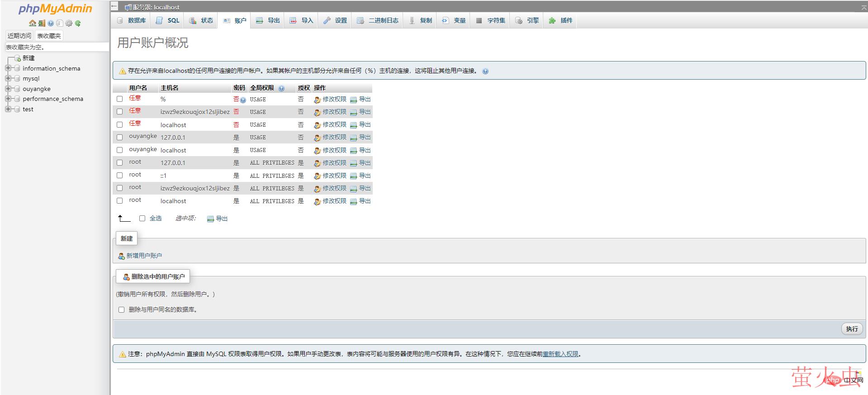Screen dimensions: 868x395
Task: Tick checkbox for 任意 izwz9ezkouqjox12sljibez row
Action: pyautogui.click(x=120, y=111)
